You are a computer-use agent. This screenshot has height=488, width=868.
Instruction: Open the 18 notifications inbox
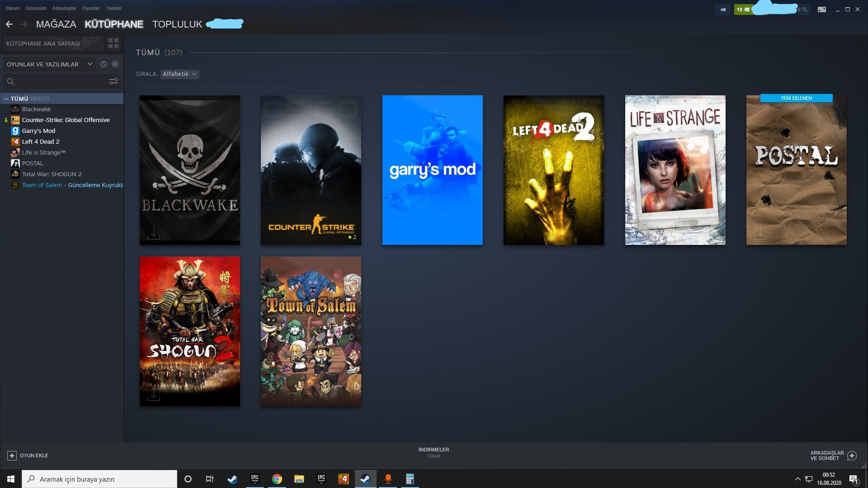click(x=743, y=9)
